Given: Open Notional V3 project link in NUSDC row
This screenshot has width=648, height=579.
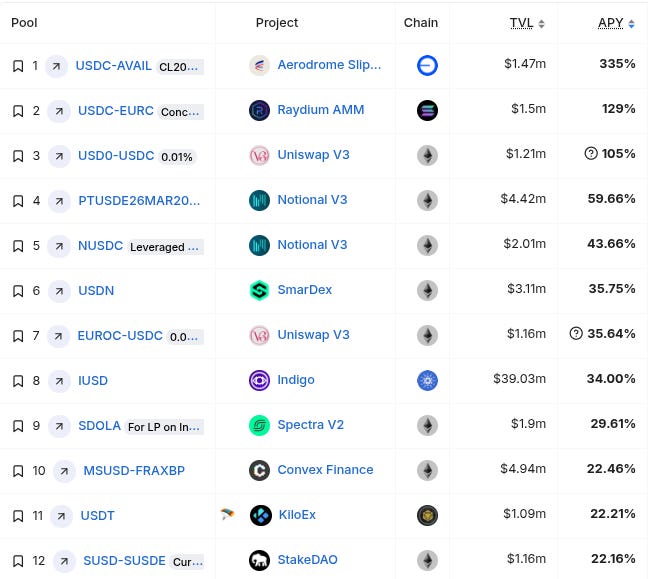Looking at the screenshot, I should [x=312, y=245].
